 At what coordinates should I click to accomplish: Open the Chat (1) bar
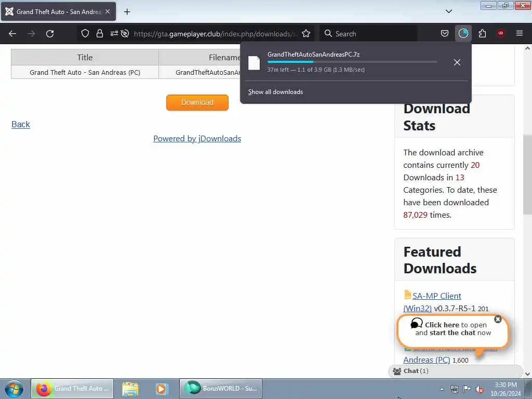455,371
